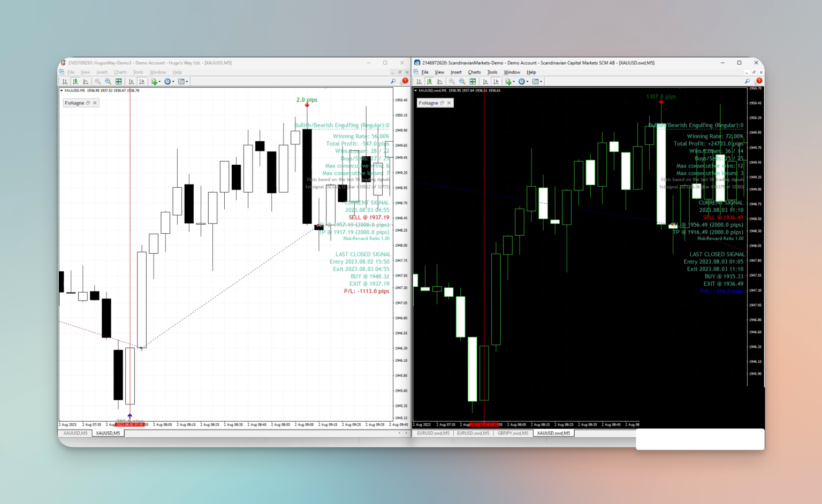The image size is (822, 504).
Task: Click red date marker on HugosWay time axis
Action: click(x=130, y=424)
